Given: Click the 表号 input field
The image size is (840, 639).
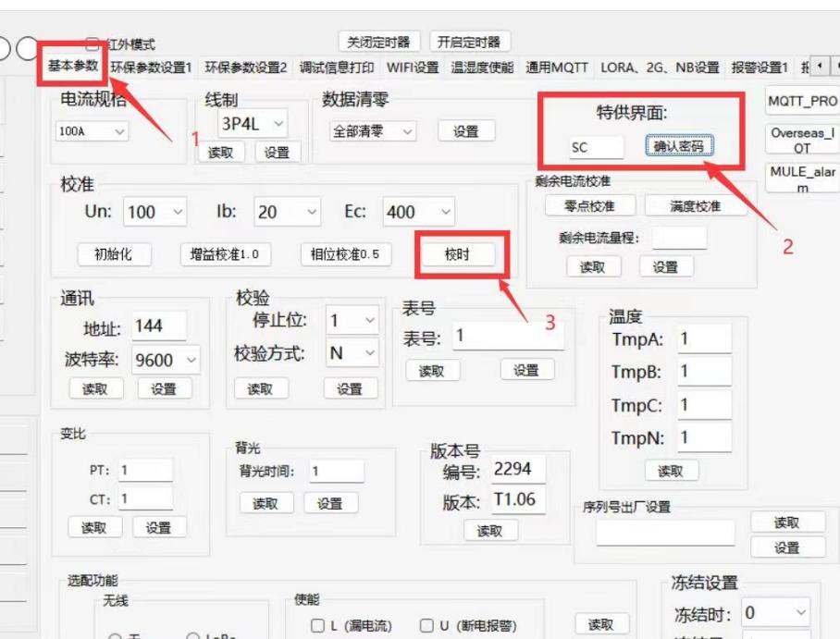Looking at the screenshot, I should pyautogui.click(x=508, y=337).
